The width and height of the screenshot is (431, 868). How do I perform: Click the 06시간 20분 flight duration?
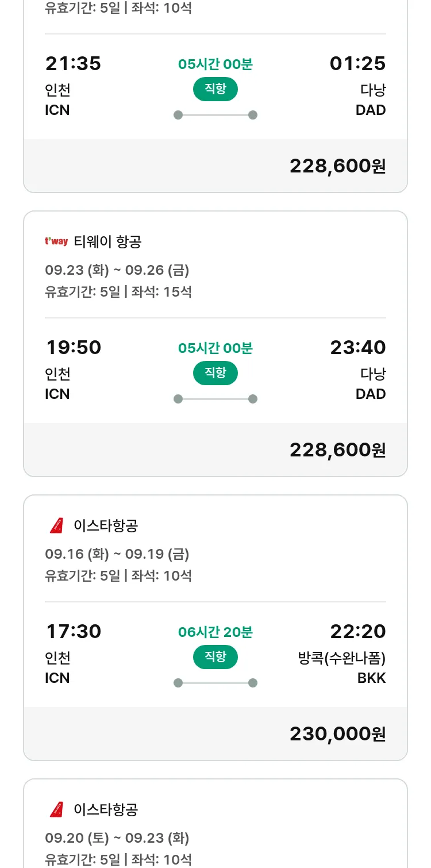(x=215, y=632)
